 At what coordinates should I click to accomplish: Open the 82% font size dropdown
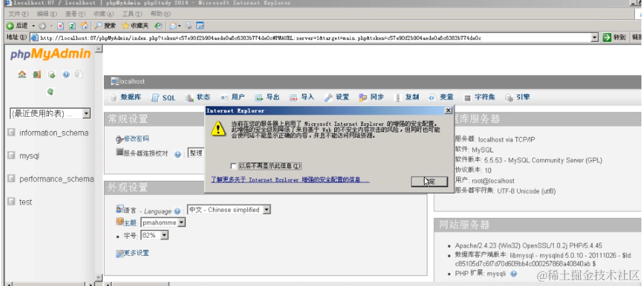point(155,235)
